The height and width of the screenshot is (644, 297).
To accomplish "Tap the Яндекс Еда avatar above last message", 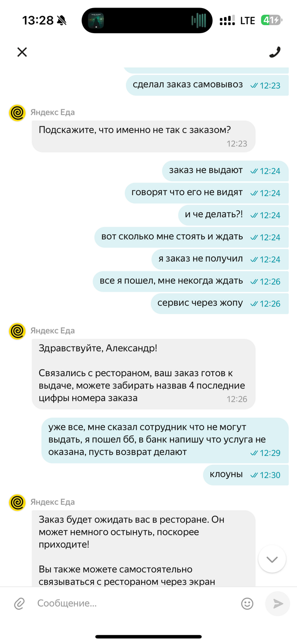I will tap(17, 502).
